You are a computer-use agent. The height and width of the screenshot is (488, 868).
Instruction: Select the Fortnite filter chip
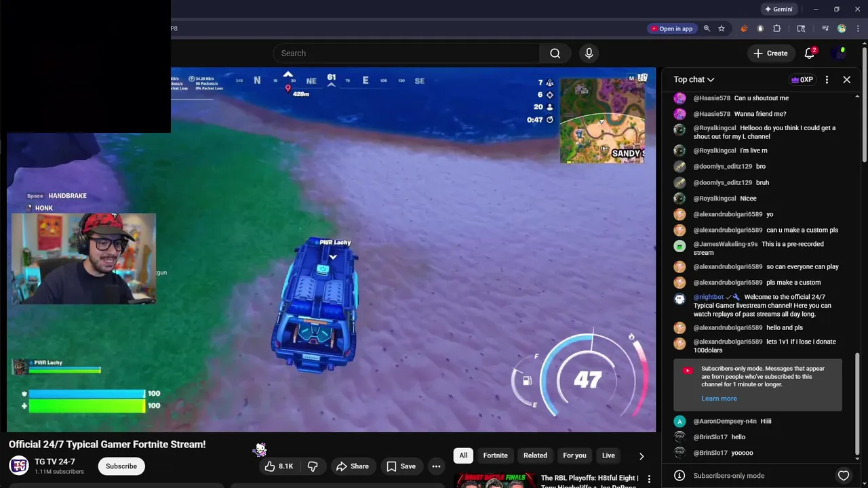495,455
